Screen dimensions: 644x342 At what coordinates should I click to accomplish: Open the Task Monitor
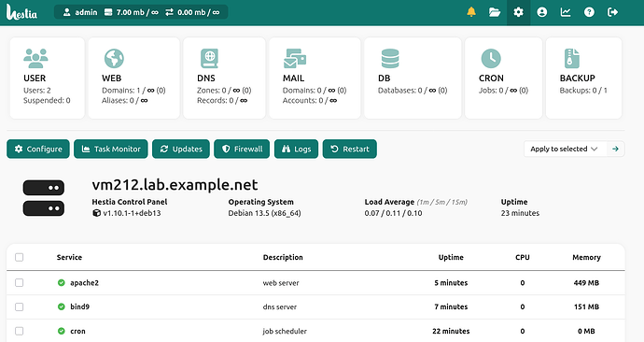tap(111, 149)
